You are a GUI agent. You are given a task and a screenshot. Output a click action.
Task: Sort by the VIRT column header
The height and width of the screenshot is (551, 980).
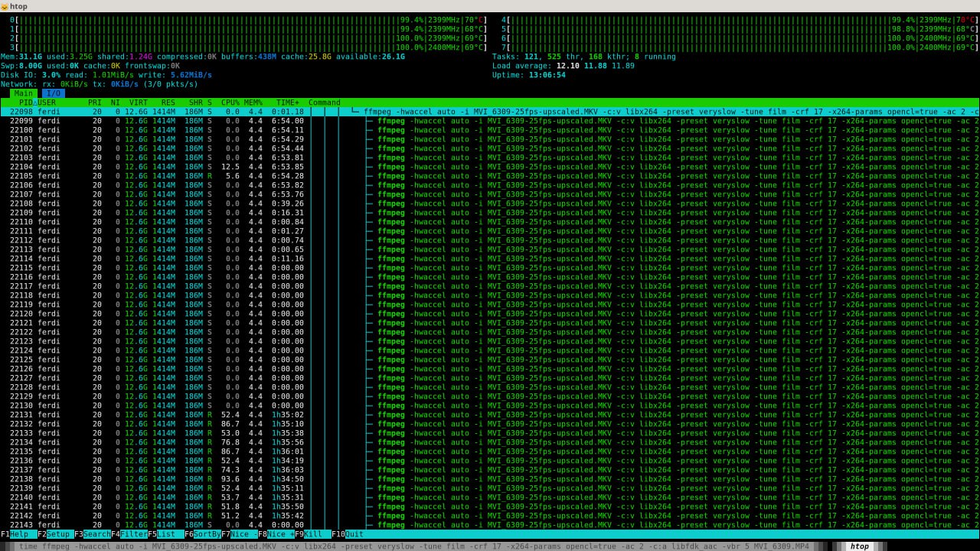pyautogui.click(x=139, y=103)
